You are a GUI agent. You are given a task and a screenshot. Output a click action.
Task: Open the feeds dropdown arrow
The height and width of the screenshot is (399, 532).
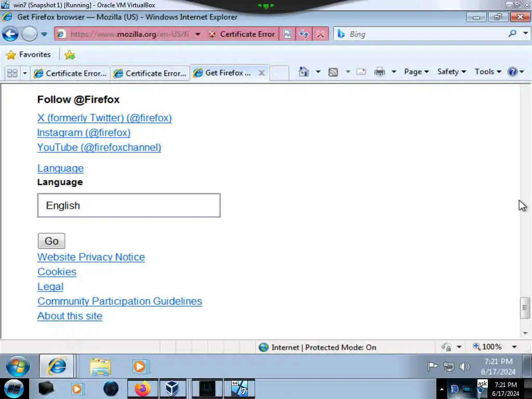coord(348,72)
